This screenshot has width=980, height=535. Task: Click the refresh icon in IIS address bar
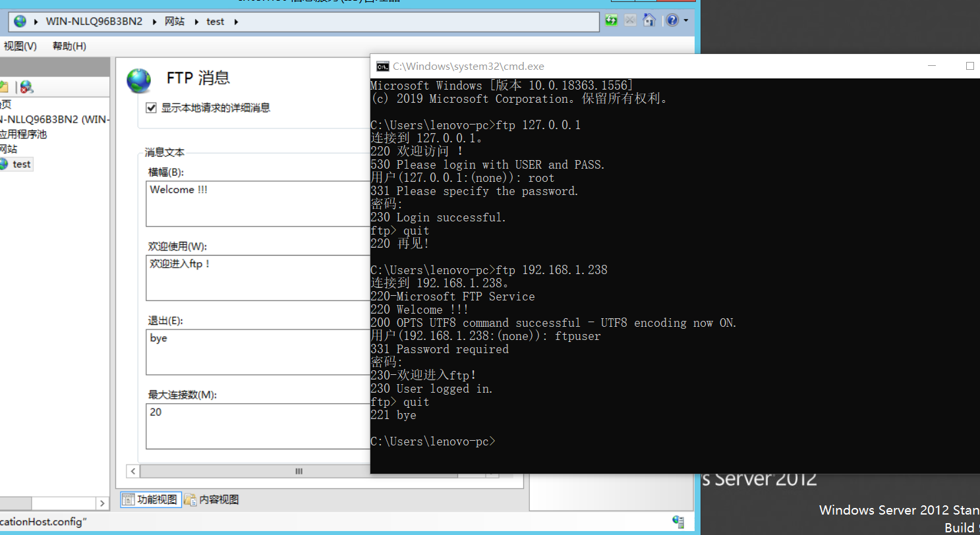tap(612, 20)
